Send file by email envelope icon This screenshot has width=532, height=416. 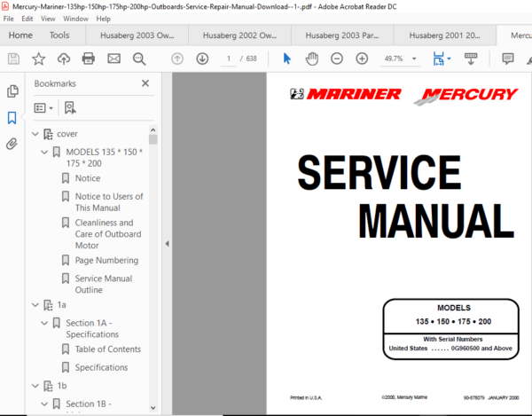pyautogui.click(x=113, y=59)
